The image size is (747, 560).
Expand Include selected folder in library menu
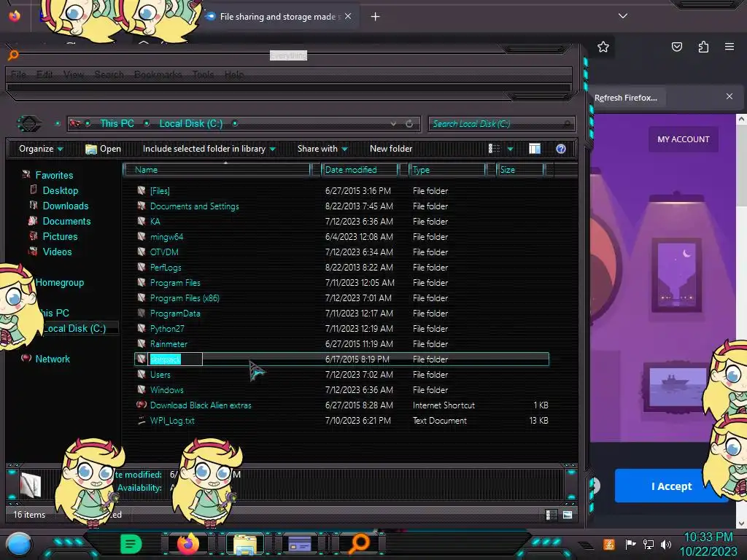[209, 149]
